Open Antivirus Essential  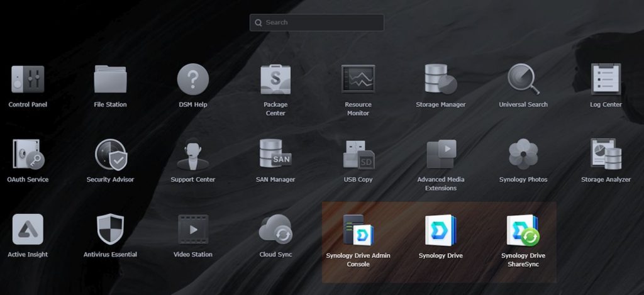pos(111,229)
